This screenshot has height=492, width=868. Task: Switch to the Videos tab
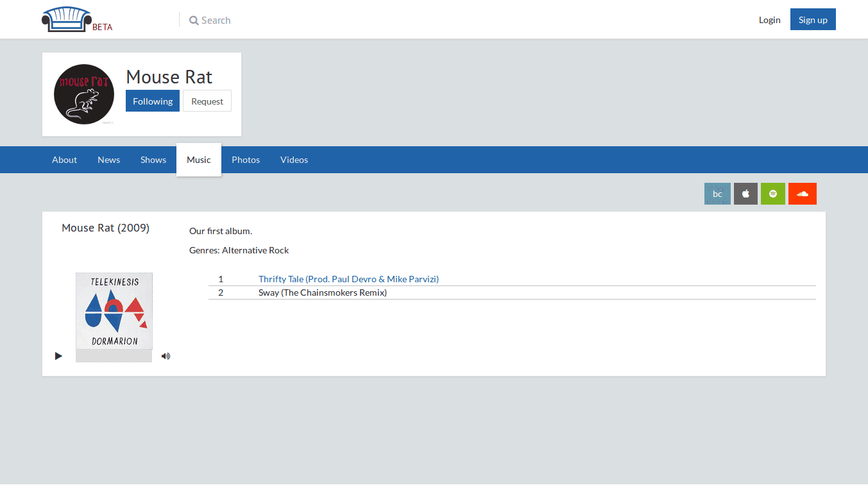coord(294,160)
